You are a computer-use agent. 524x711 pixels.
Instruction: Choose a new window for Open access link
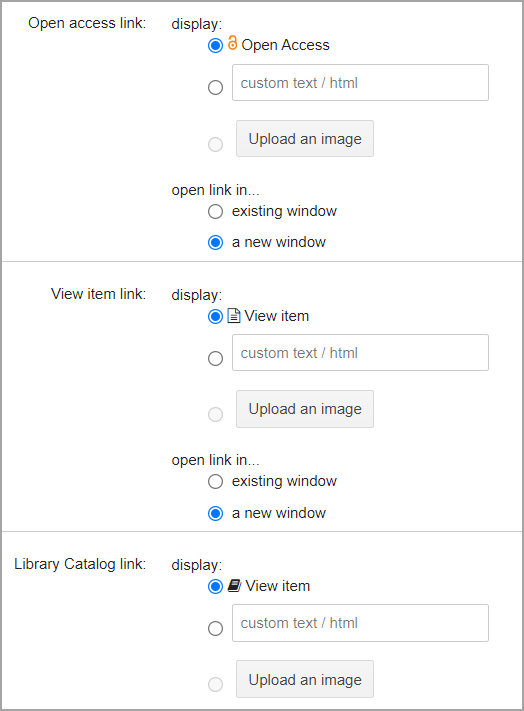click(x=215, y=243)
